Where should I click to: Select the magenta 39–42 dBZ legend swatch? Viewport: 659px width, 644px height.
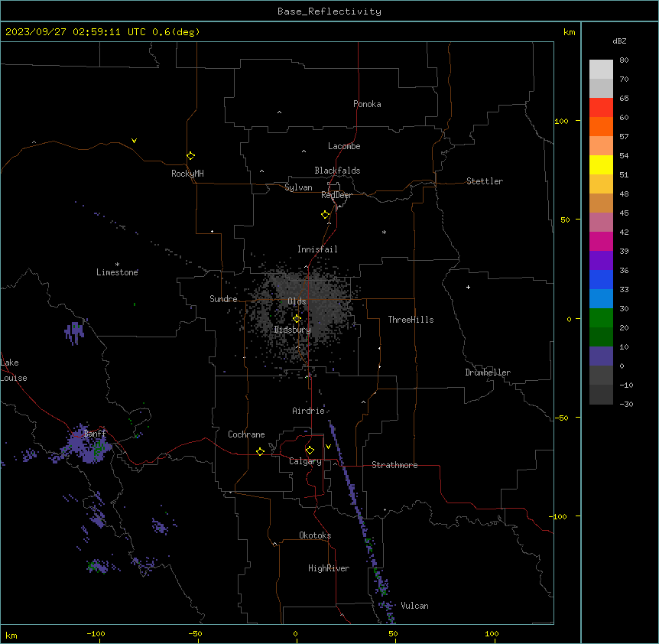(x=601, y=241)
